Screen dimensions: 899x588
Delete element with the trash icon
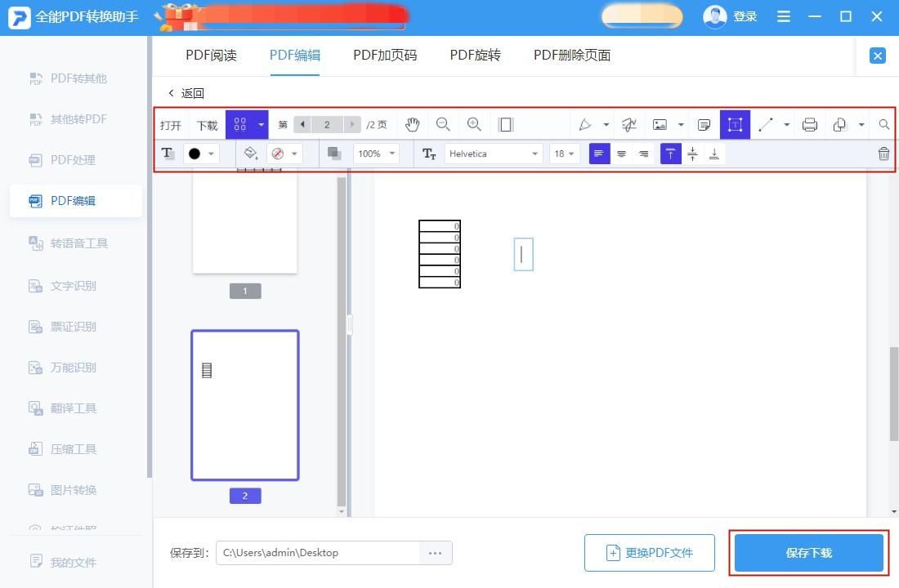tap(883, 153)
